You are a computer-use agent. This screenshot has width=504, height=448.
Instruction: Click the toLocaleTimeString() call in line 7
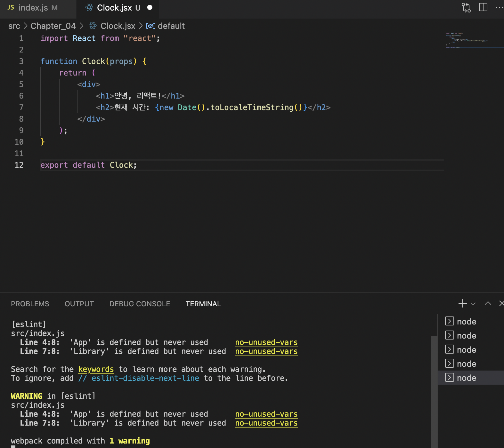[256, 108]
